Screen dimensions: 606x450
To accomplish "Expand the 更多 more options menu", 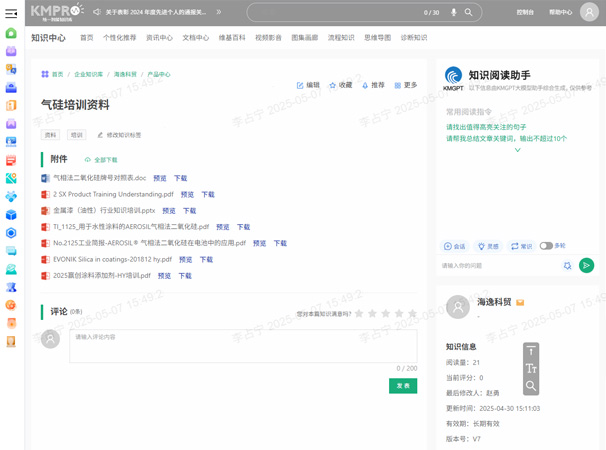I will pos(397,85).
